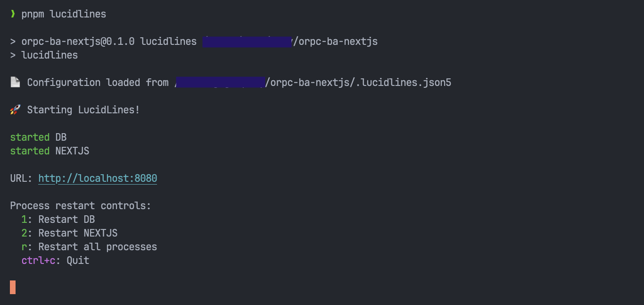
Task: Click the green "1" key for Restart DB
Action: tap(24, 220)
